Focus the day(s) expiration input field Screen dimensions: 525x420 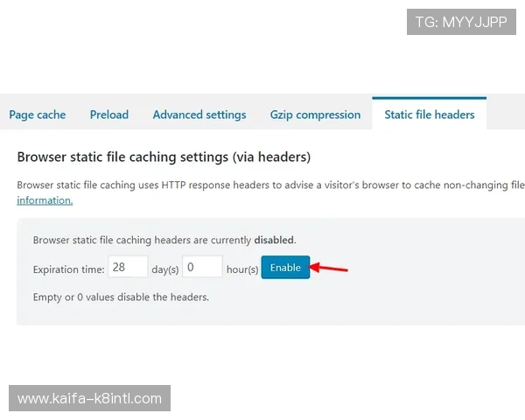[128, 268]
